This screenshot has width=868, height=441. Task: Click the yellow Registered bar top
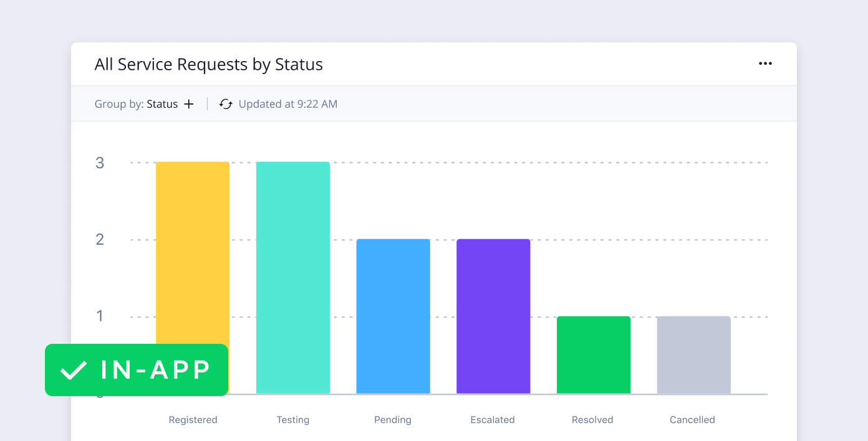tap(193, 187)
